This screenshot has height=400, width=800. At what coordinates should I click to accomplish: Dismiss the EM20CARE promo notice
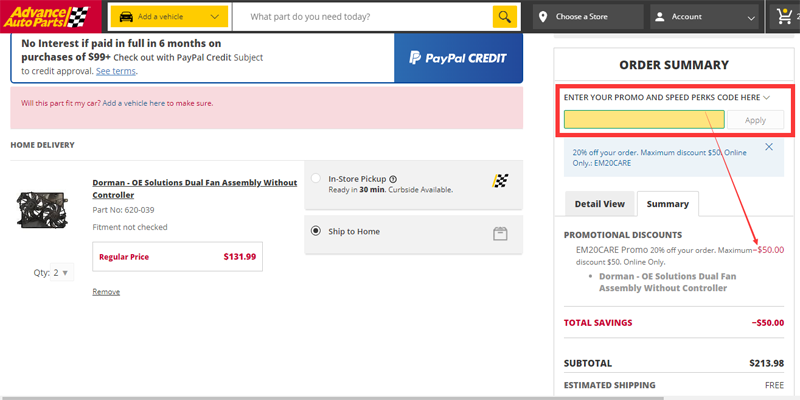coord(769,147)
